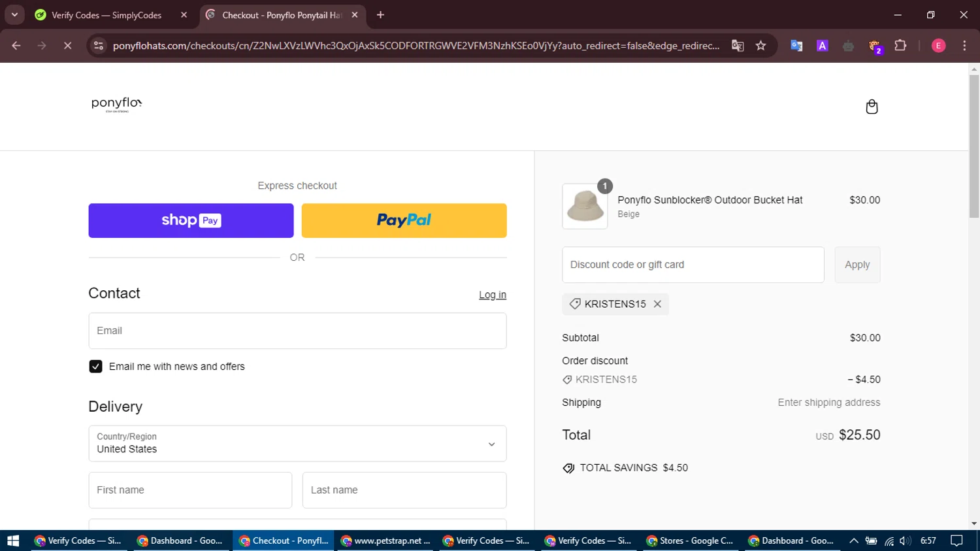Go back to previous page
980x551 pixels.
click(16, 46)
